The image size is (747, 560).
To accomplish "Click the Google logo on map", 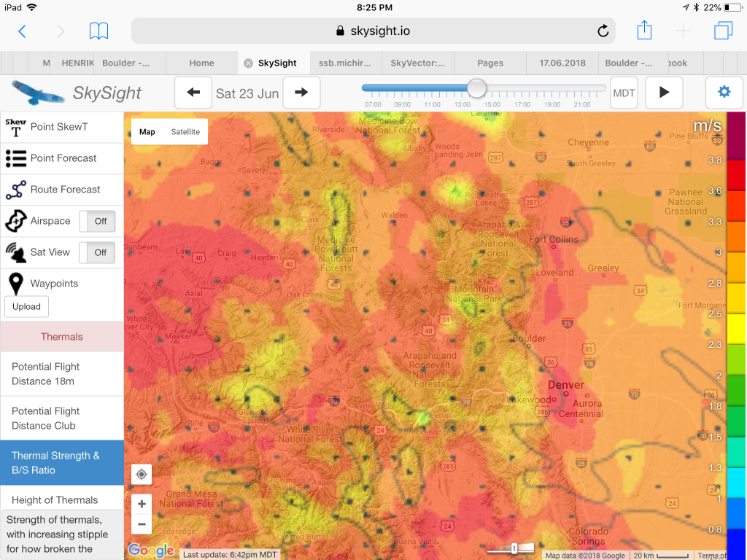I will (151, 551).
